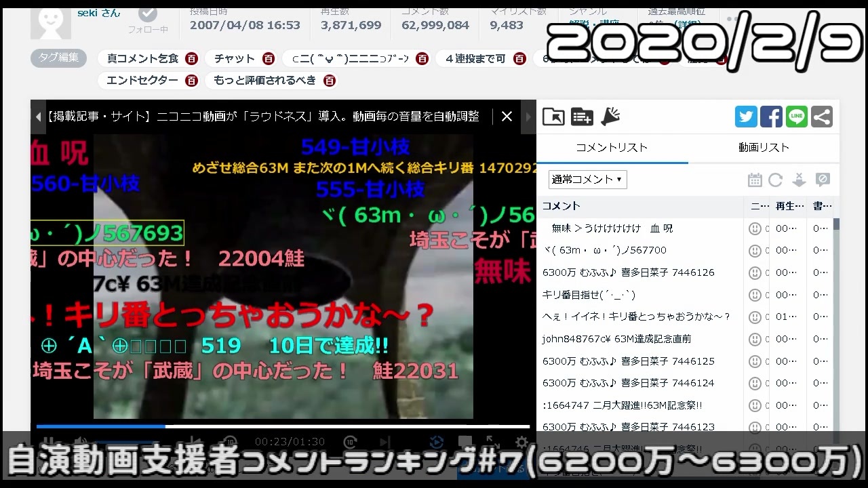Toggle the フォロー中 follow checkmark

(148, 13)
